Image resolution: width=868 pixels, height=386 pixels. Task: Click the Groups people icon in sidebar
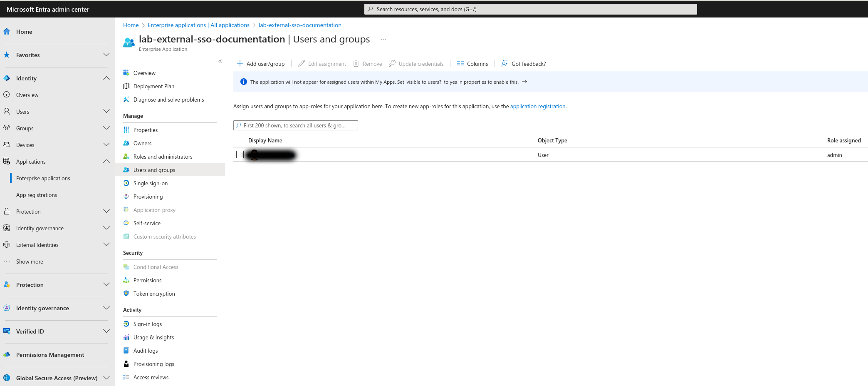[7, 128]
